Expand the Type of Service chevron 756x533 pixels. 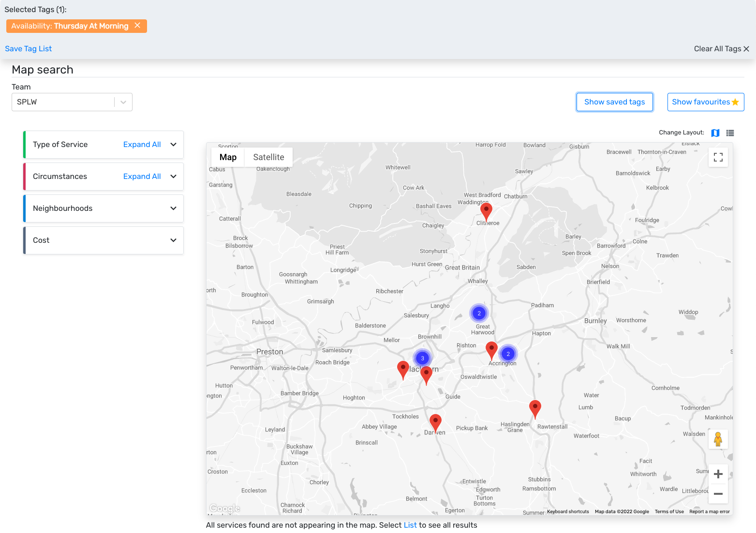coord(173,145)
